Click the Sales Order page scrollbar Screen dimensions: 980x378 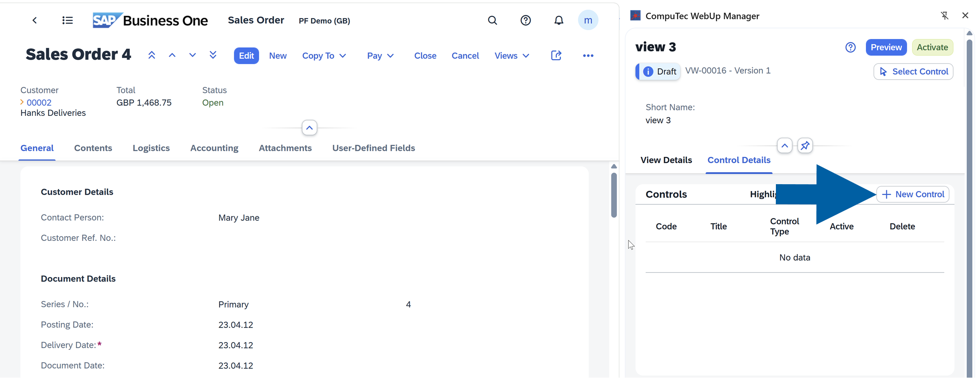(x=614, y=195)
